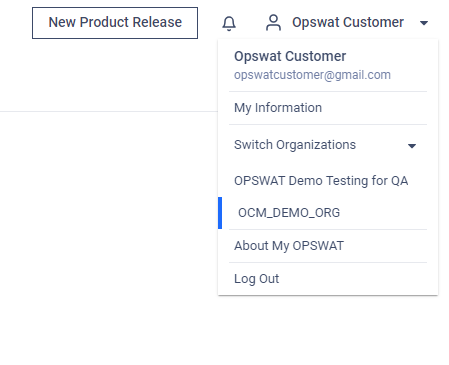Open the notifications bell
This screenshot has height=365, width=449.
point(229,23)
